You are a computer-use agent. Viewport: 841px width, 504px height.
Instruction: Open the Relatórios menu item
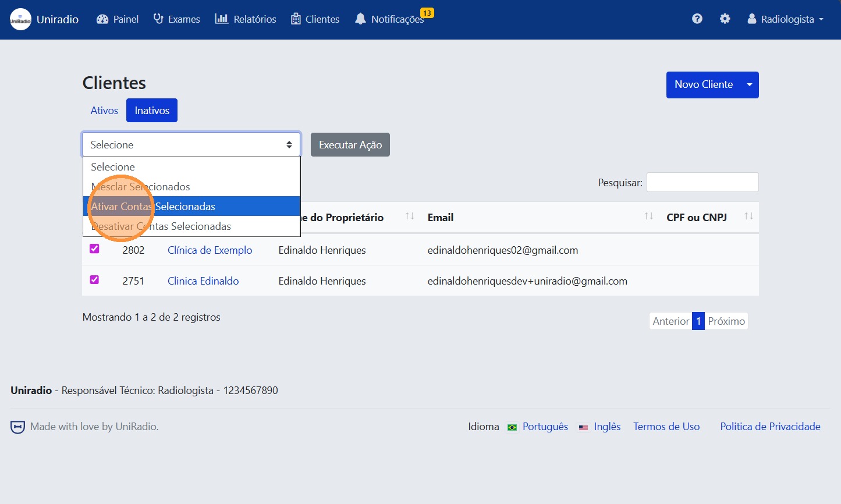(x=246, y=19)
